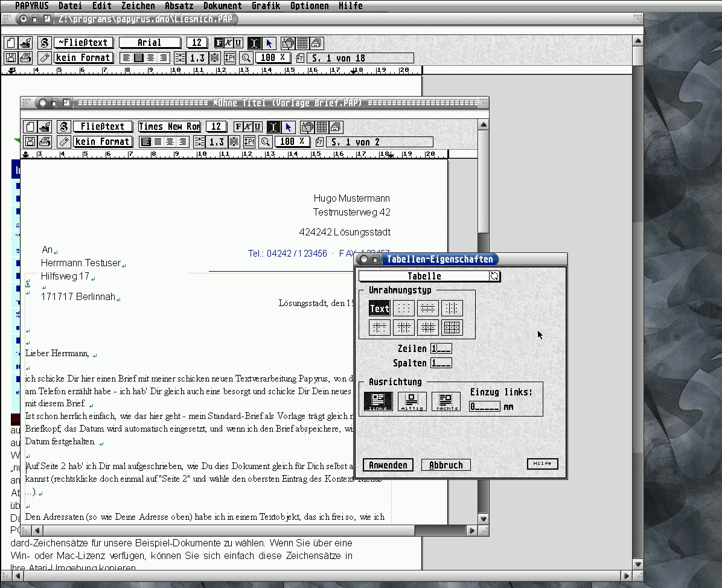
Task: Open the Arial font dropdown
Action: (x=150, y=43)
